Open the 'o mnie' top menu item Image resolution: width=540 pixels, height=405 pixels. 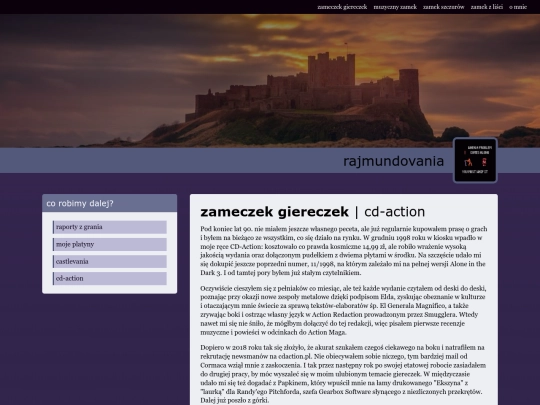[x=518, y=7]
